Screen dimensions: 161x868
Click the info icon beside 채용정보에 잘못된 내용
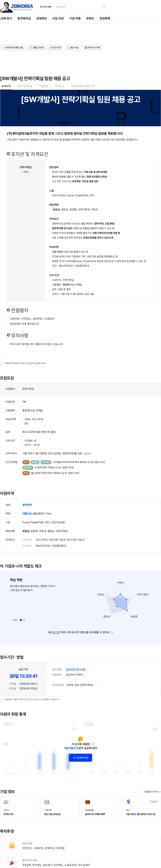[2, 363]
